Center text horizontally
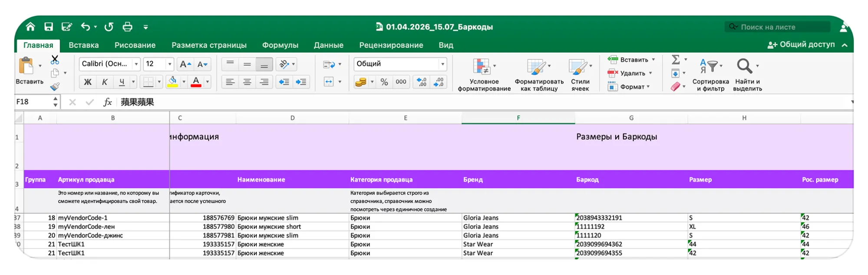 pos(247,82)
